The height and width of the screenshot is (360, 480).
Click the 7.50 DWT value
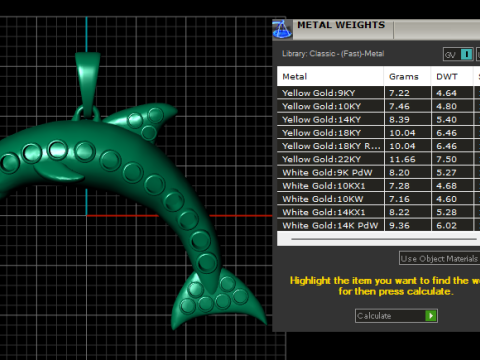[446, 159]
